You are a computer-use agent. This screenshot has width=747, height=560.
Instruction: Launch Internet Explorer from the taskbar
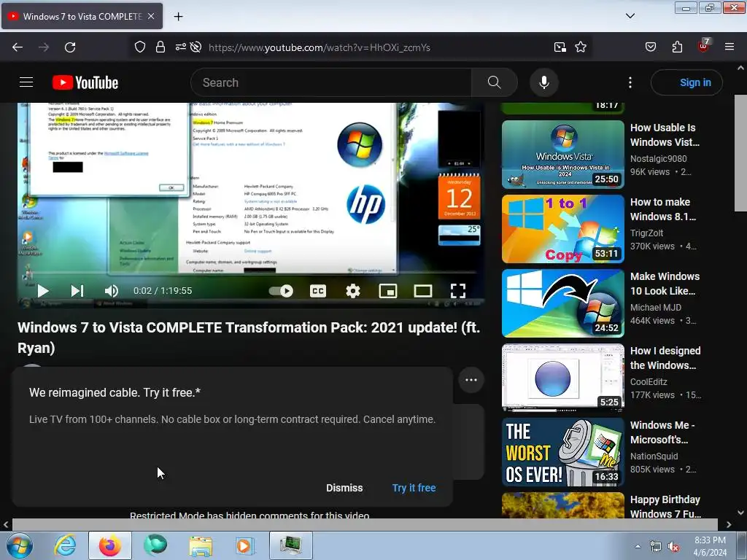coord(65,545)
